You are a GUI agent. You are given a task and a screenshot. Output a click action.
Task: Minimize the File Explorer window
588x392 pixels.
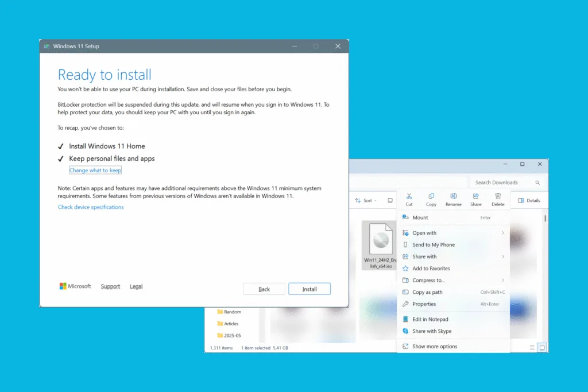pyautogui.click(x=505, y=164)
